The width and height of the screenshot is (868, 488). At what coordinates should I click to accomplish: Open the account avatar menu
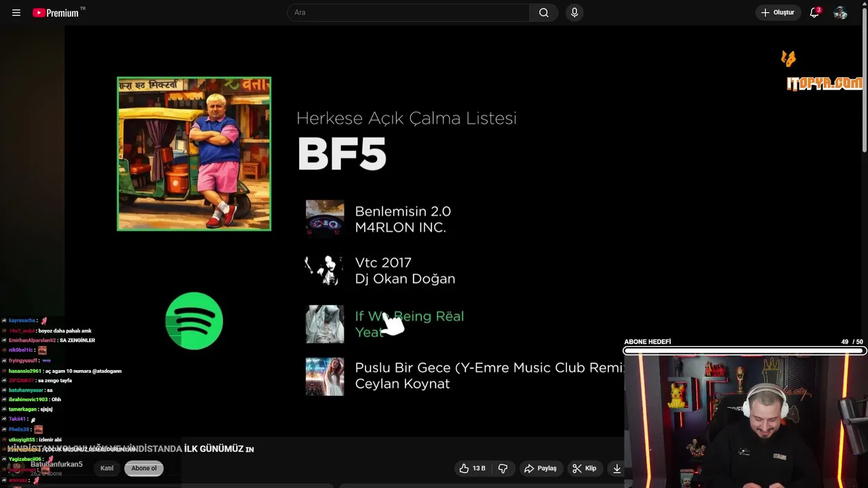[x=840, y=13]
